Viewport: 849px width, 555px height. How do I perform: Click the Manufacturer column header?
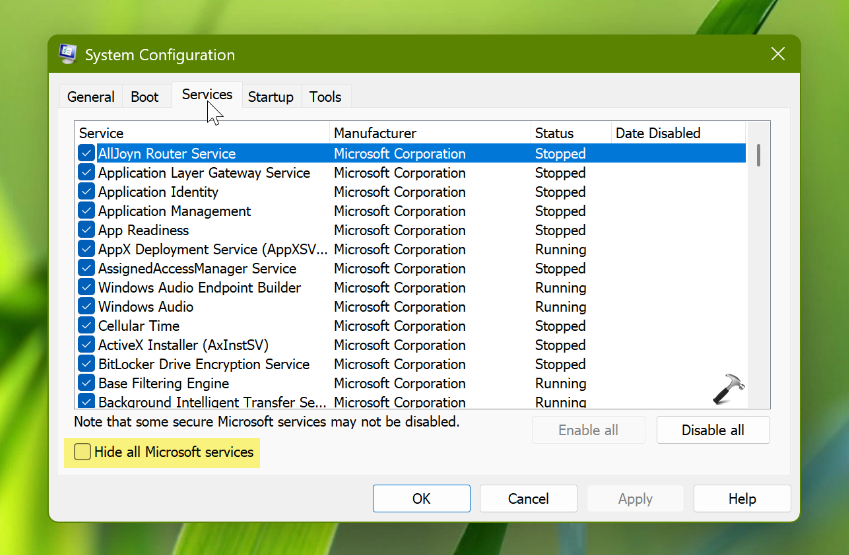click(x=430, y=133)
